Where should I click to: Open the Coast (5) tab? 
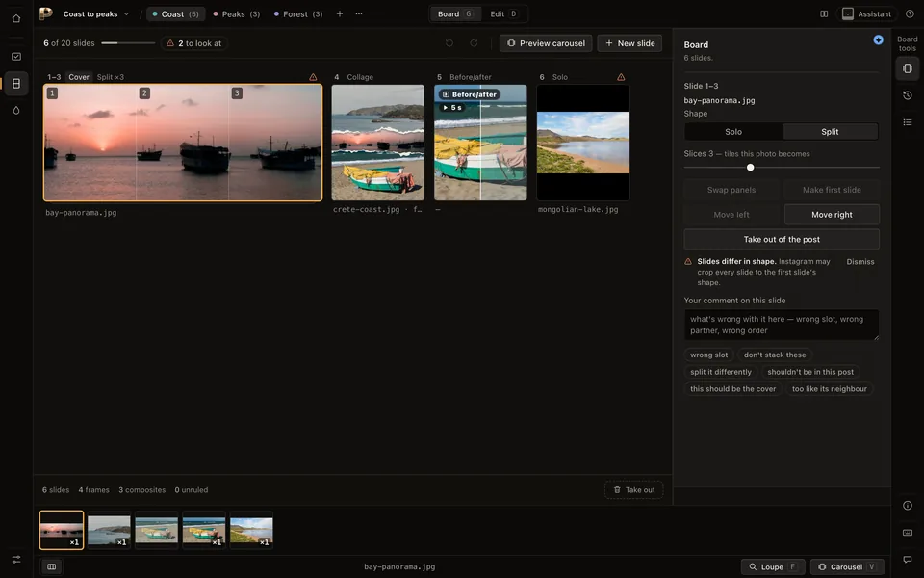tap(175, 13)
